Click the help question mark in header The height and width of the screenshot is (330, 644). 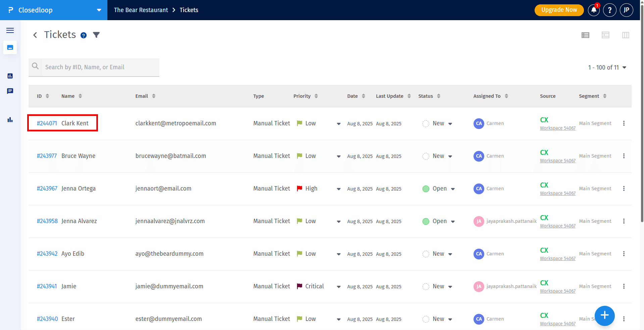tap(609, 10)
